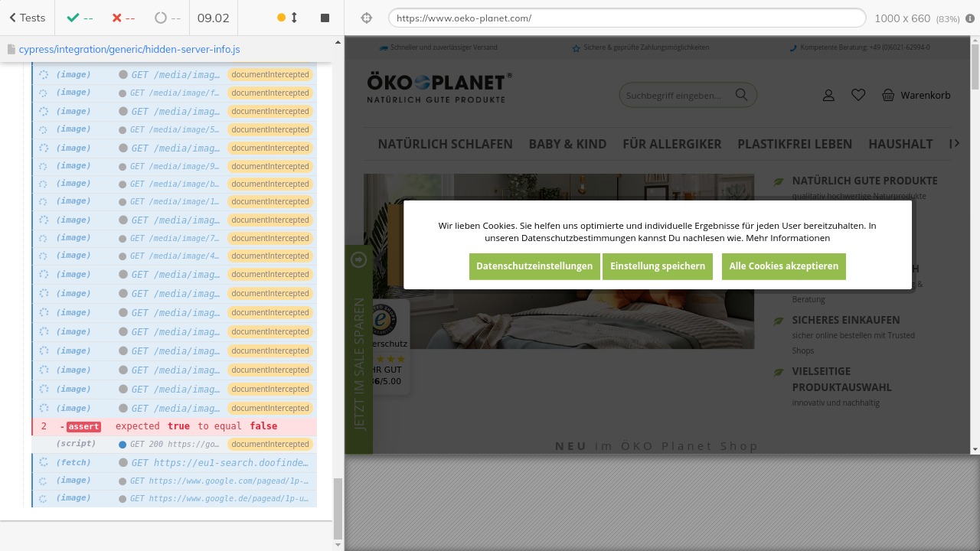This screenshot has height=551, width=980.
Task: Click the Cypress URL address bar
Action: coord(626,18)
